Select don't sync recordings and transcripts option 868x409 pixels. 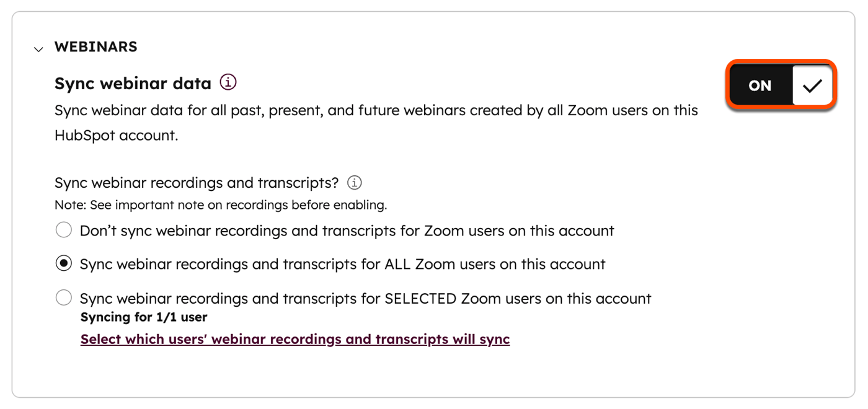click(x=64, y=229)
